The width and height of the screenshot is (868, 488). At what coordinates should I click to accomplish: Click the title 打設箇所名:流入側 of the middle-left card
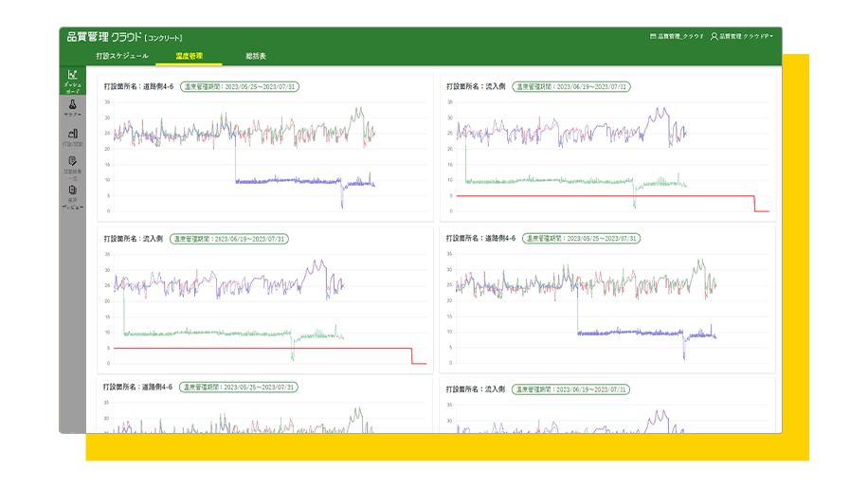tap(134, 239)
